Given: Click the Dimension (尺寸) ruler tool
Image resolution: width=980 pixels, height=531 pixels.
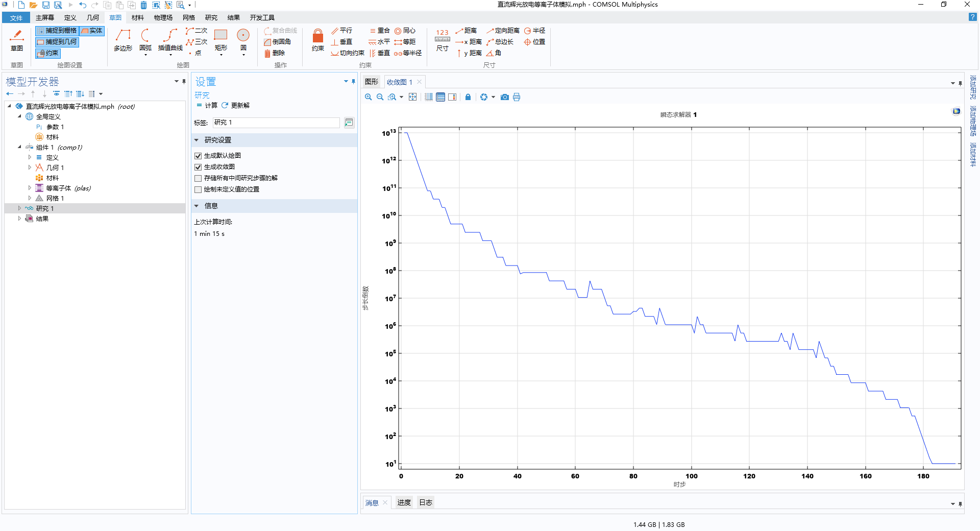Looking at the screenshot, I should [443, 40].
